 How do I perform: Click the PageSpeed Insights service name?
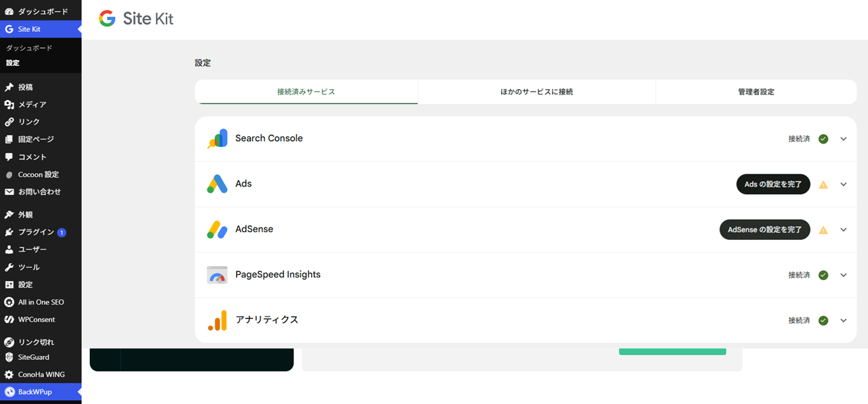point(278,274)
